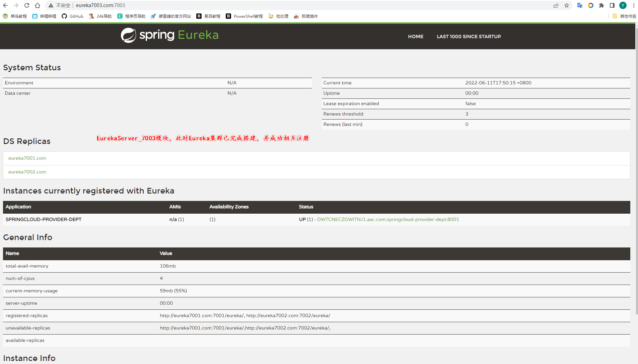Open the Extensions puzzle menu
The width and height of the screenshot is (638, 364).
[x=601, y=5]
